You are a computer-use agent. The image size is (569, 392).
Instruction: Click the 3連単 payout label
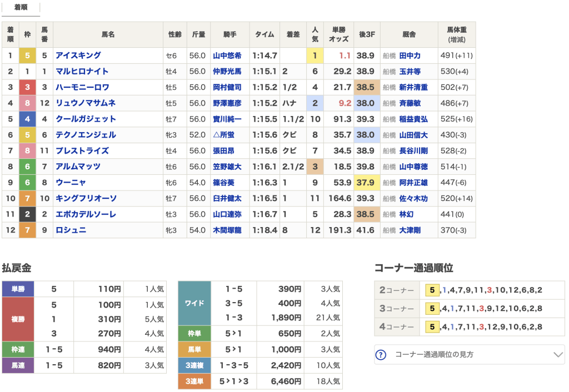194,381
